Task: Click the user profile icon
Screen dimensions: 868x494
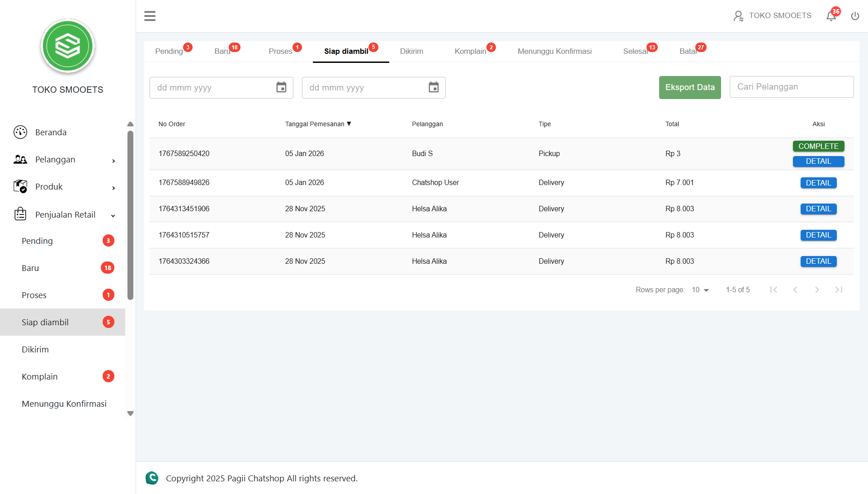Action: pyautogui.click(x=738, y=16)
